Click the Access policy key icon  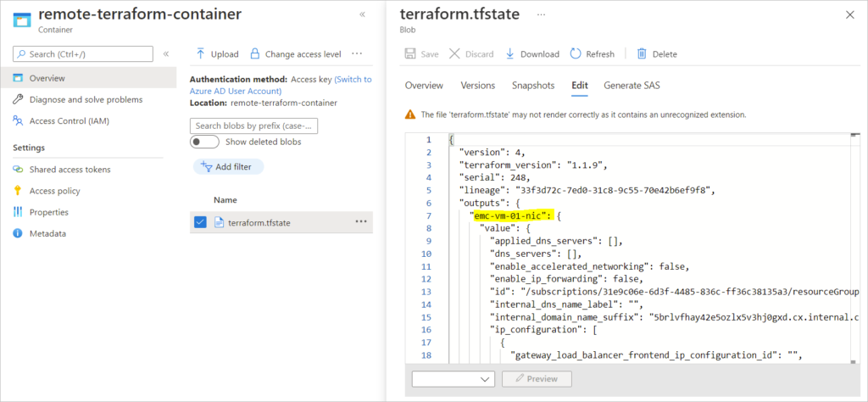[19, 191]
